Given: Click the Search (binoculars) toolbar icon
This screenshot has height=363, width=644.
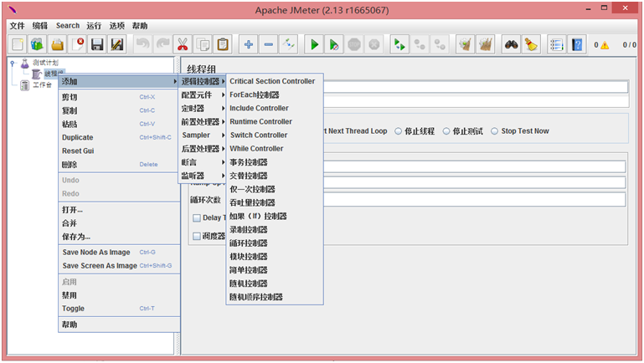Looking at the screenshot, I should point(511,44).
